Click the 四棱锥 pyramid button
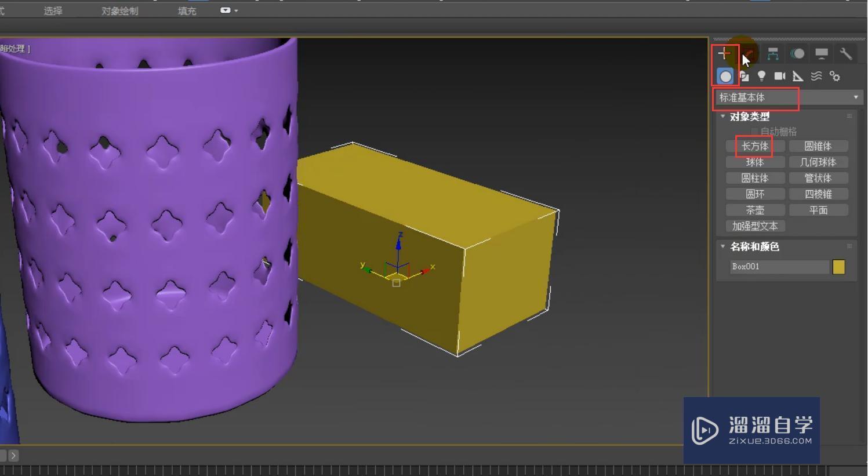The height and width of the screenshot is (476, 868). tap(818, 194)
